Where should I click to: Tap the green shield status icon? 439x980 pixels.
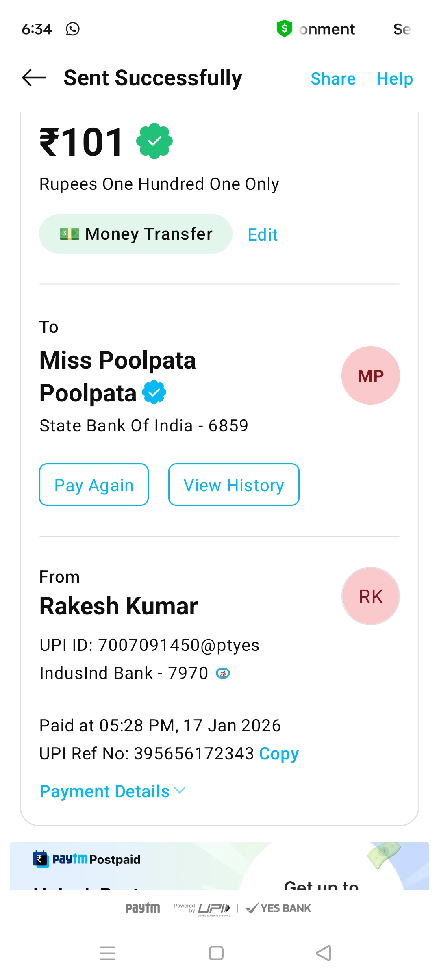pyautogui.click(x=285, y=29)
